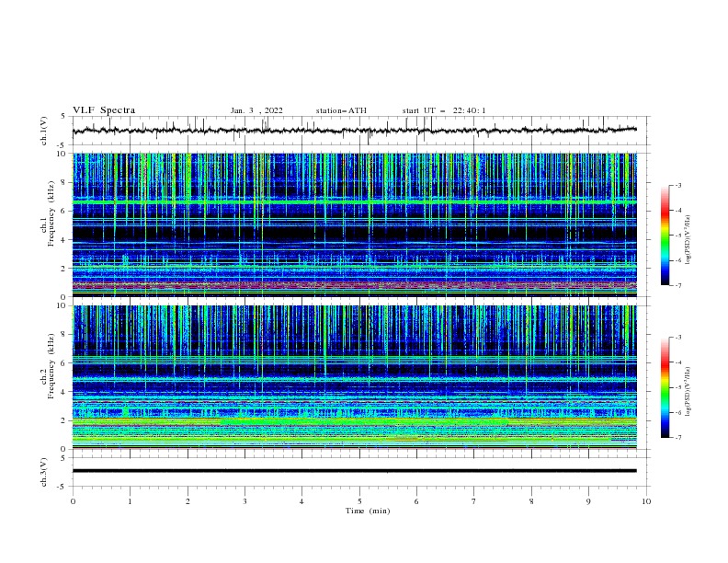The height and width of the screenshot is (563, 728).
Task: Click time-axis tick label "4"
Action: [x=301, y=501]
